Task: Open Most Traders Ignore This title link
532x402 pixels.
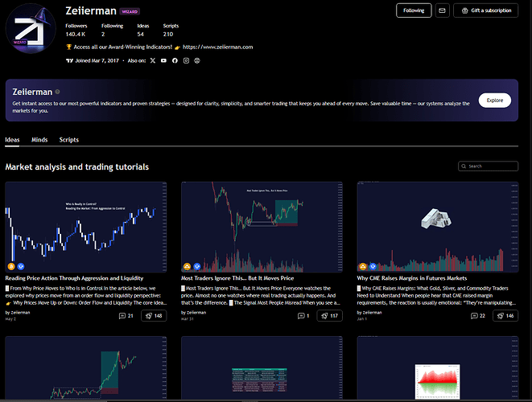Action: [237, 278]
